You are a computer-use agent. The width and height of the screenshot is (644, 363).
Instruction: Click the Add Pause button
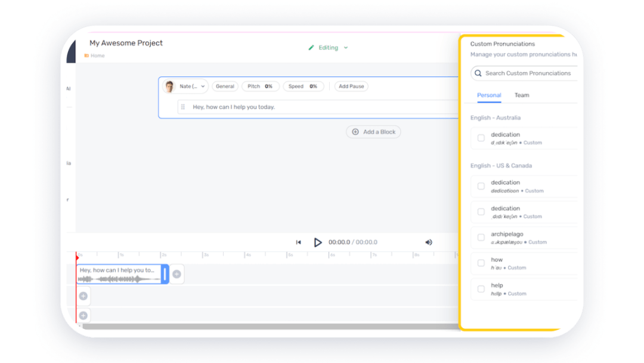pos(351,86)
